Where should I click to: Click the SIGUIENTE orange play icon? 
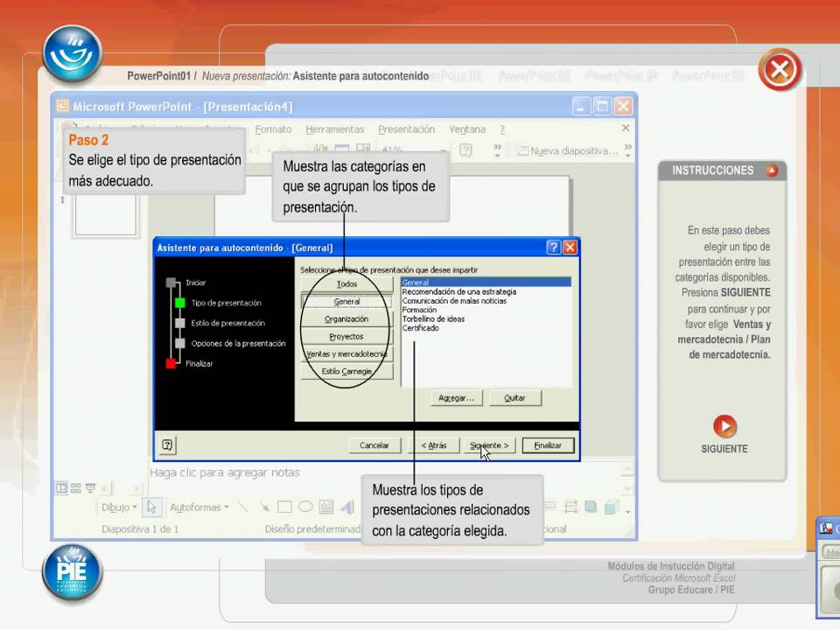[x=724, y=426]
